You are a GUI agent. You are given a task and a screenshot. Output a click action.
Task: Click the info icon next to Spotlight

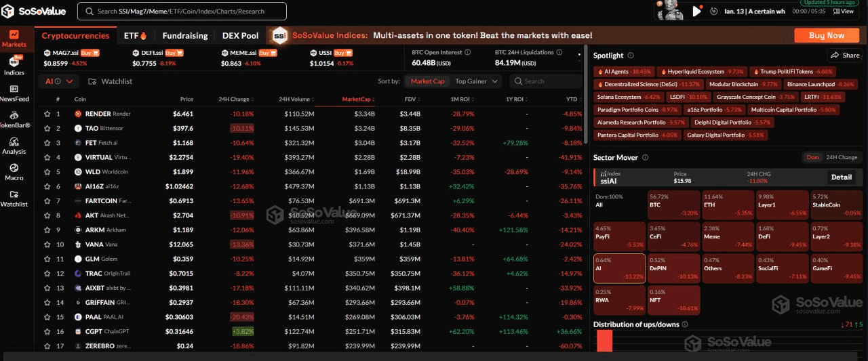pos(631,56)
